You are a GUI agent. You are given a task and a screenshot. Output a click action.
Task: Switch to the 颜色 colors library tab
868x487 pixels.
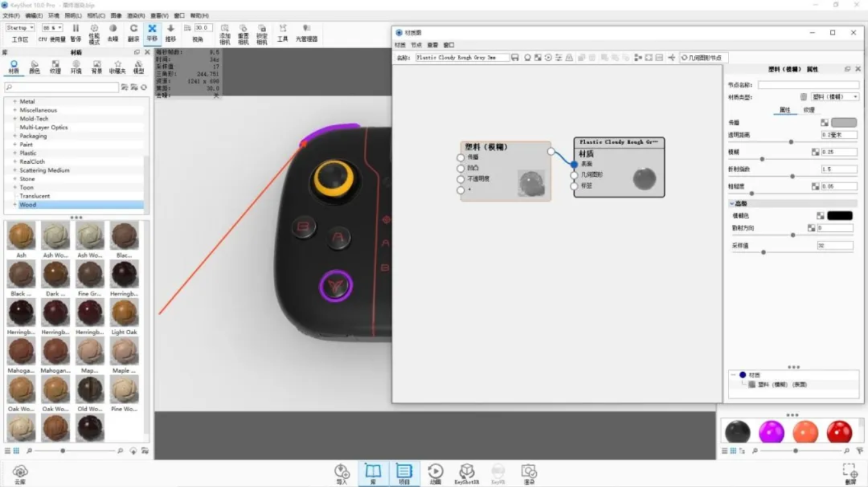tap(35, 67)
